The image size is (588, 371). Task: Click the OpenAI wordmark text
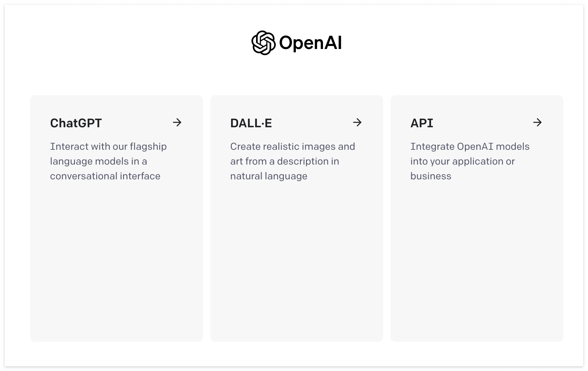coord(310,43)
